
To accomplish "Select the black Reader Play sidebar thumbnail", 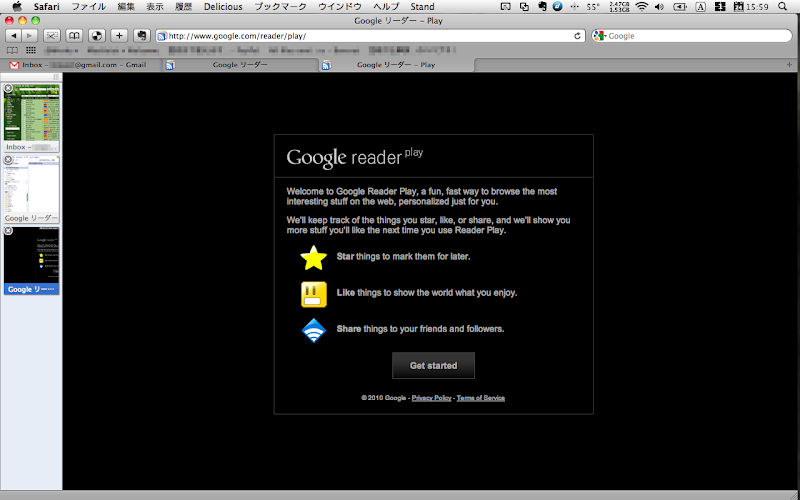I will (32, 260).
